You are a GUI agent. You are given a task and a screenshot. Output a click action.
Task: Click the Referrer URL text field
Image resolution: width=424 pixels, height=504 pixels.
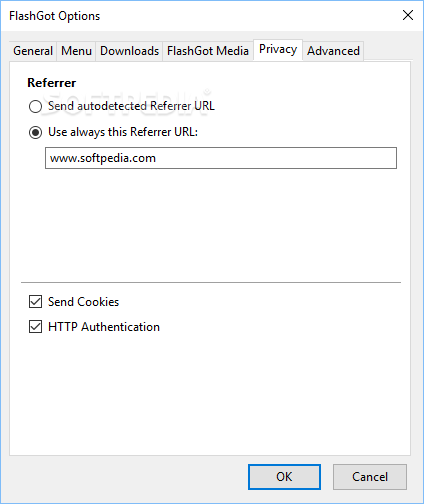(221, 158)
